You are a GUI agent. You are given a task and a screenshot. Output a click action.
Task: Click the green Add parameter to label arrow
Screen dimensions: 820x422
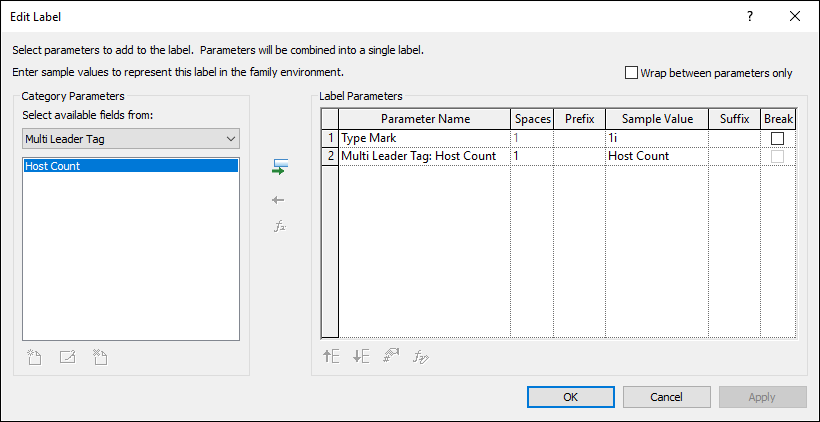click(x=279, y=169)
